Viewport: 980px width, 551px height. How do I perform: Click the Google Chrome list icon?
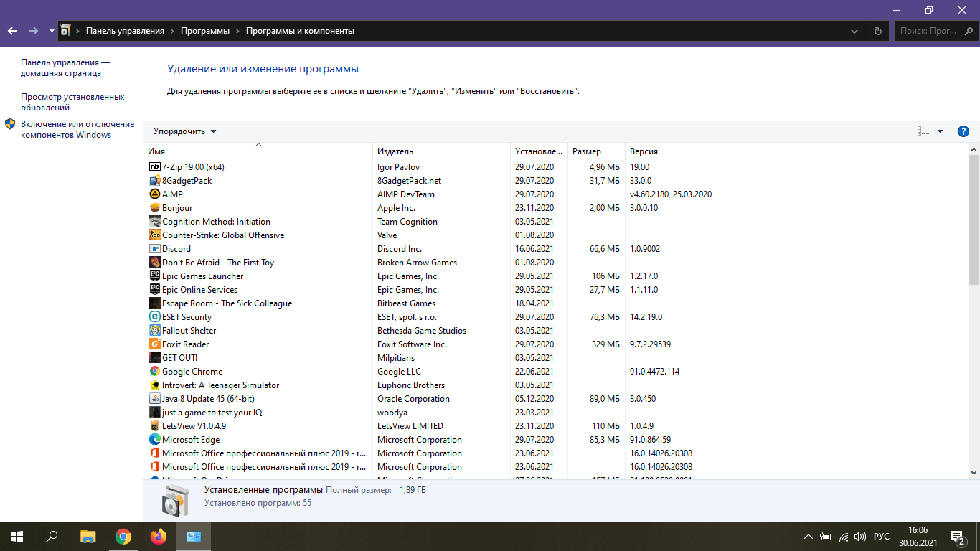point(154,371)
